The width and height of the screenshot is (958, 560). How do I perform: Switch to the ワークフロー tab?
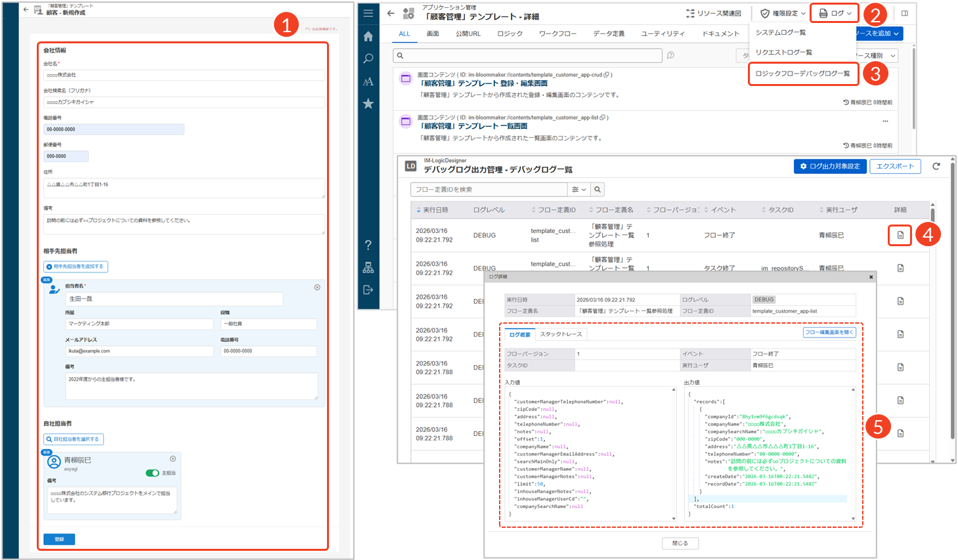557,33
